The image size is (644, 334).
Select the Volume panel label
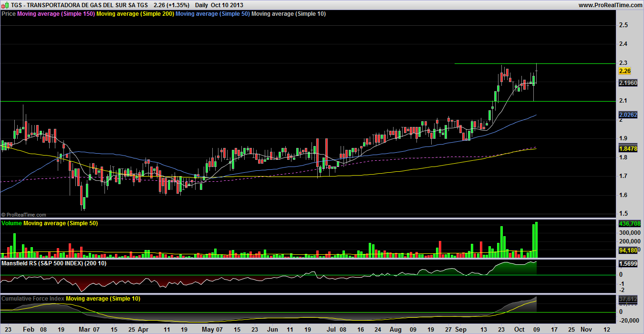[12, 223]
